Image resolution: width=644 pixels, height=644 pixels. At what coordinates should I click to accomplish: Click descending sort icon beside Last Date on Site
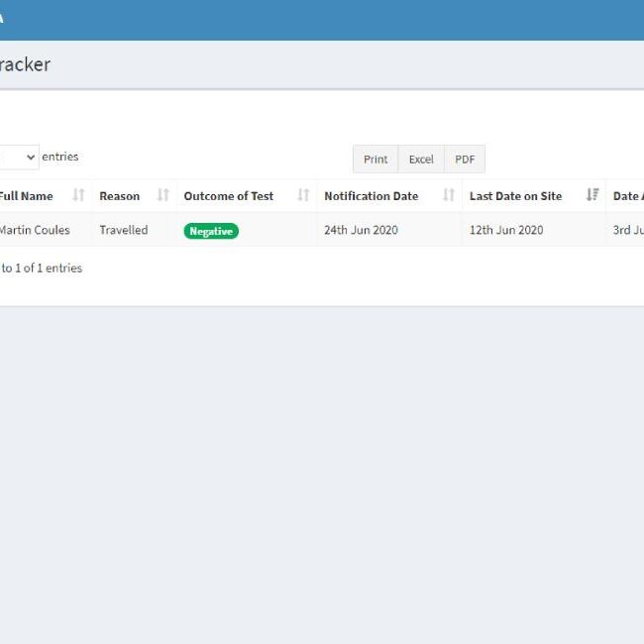592,195
